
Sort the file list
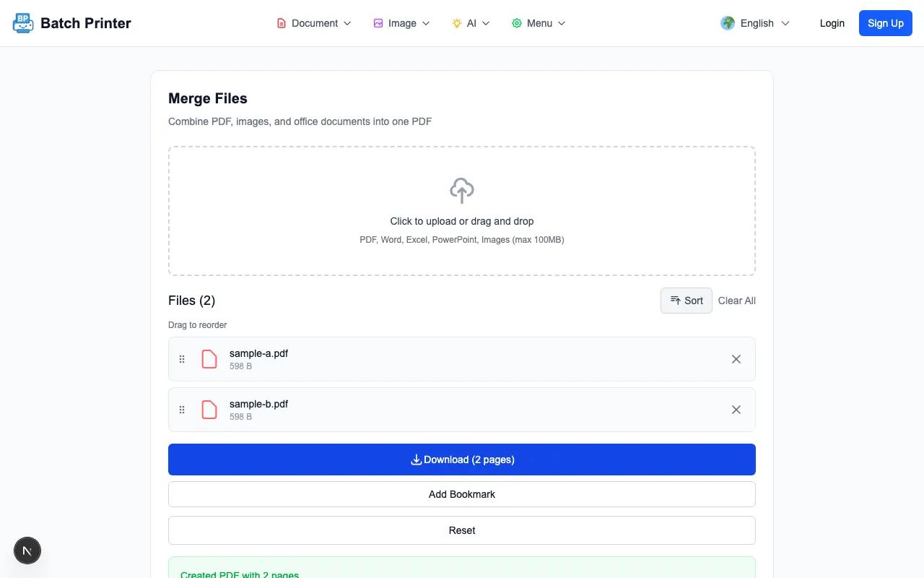tap(687, 301)
